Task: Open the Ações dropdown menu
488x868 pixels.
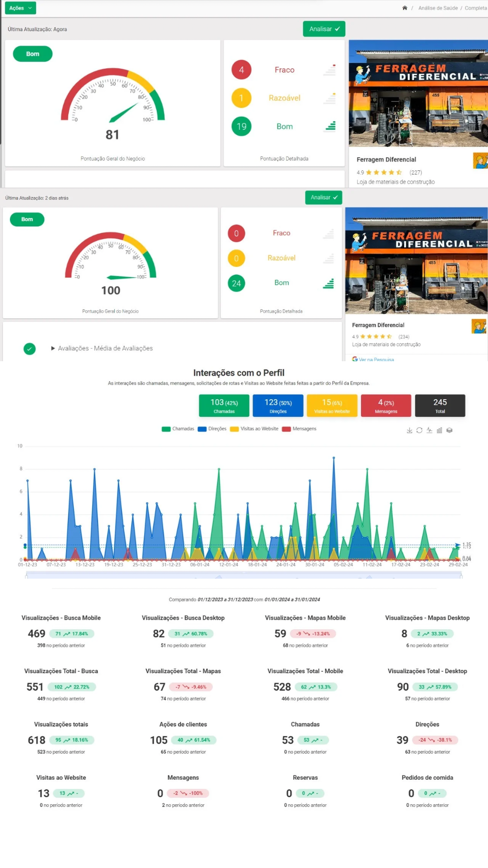Action: point(20,8)
